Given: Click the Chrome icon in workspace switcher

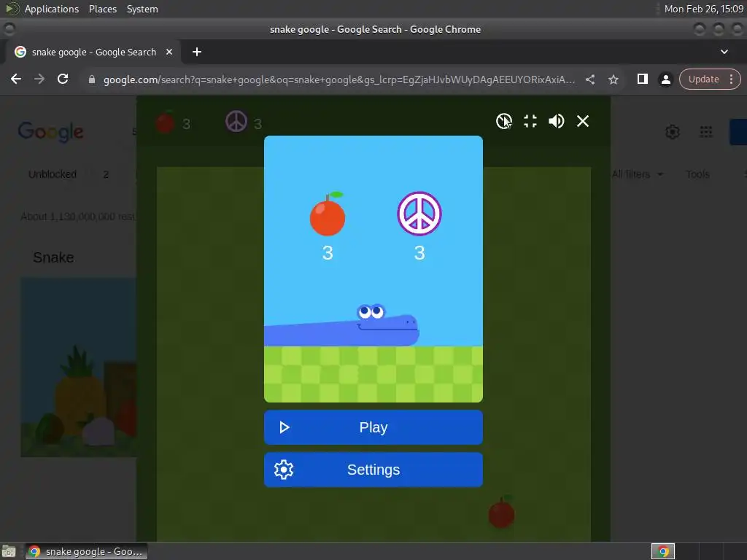Looking at the screenshot, I should [x=663, y=551].
